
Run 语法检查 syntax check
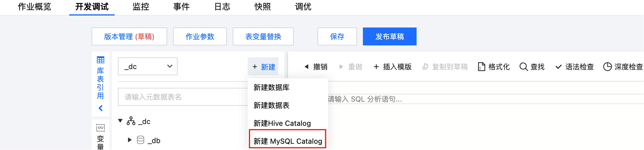click(x=574, y=67)
